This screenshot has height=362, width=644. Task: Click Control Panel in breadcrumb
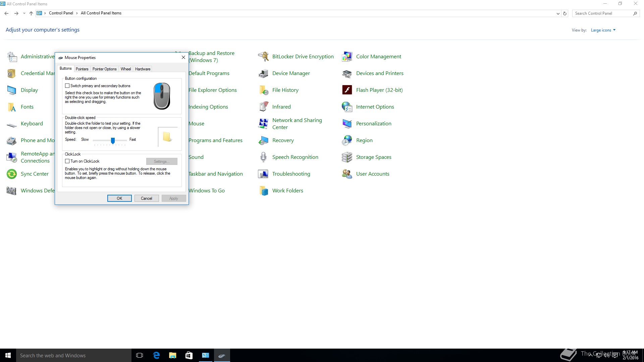click(61, 13)
